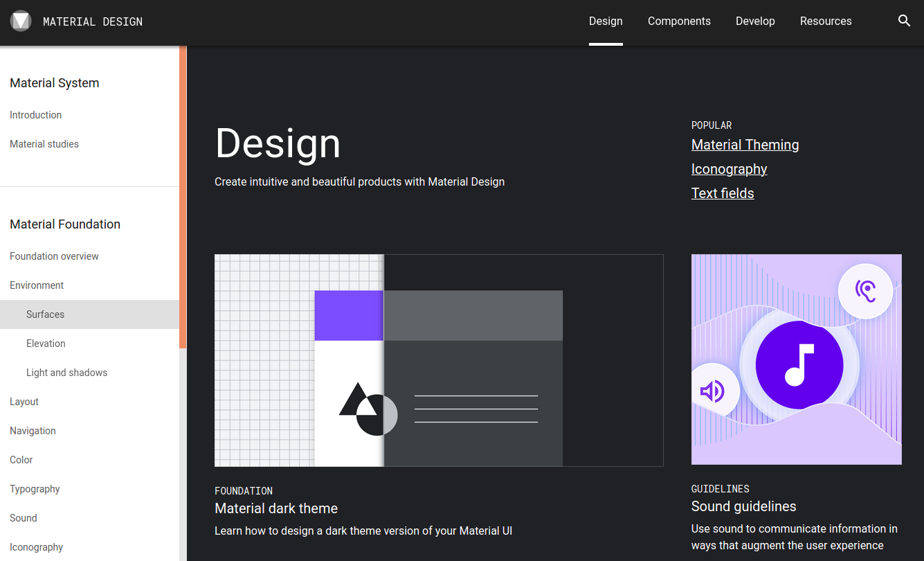
Task: Open the Resources menu
Action: 826,21
